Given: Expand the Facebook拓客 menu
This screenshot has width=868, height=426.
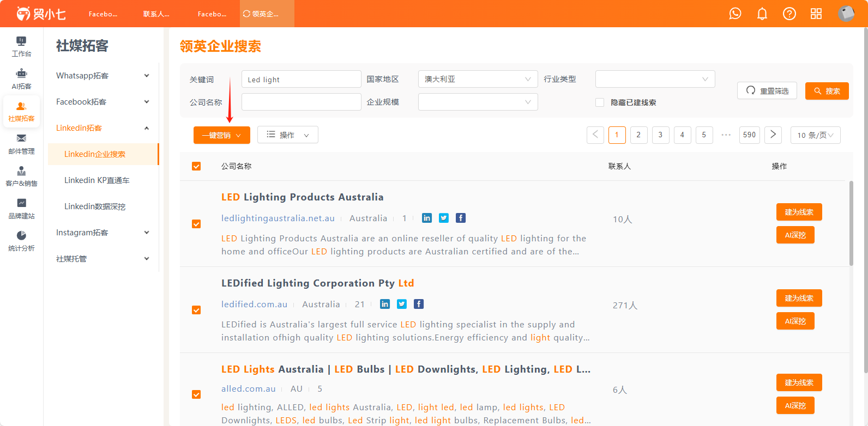Looking at the screenshot, I should click(103, 102).
